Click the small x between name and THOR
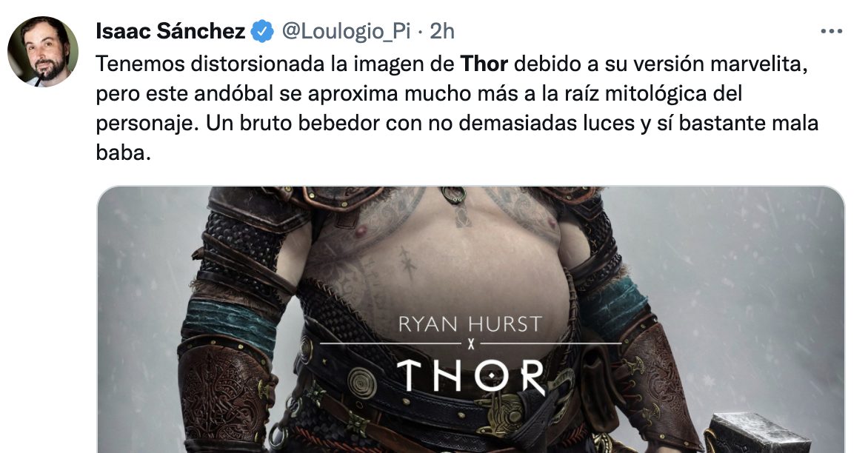The height and width of the screenshot is (453, 868). coord(471,345)
